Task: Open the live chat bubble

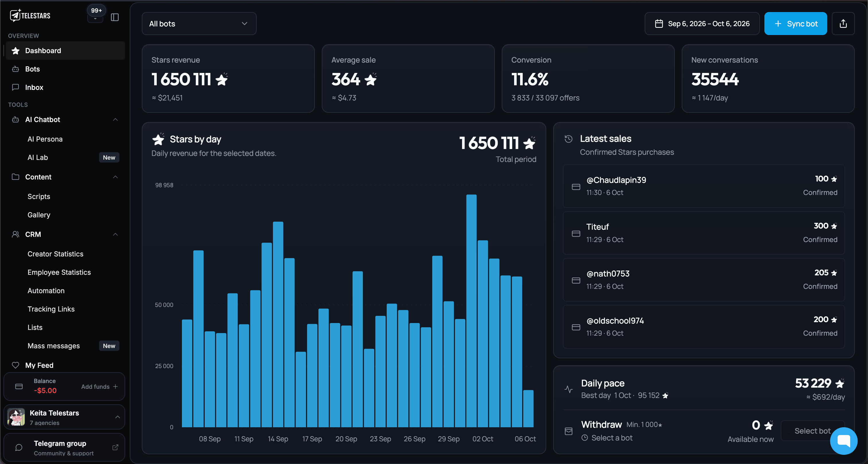Action: click(x=843, y=440)
